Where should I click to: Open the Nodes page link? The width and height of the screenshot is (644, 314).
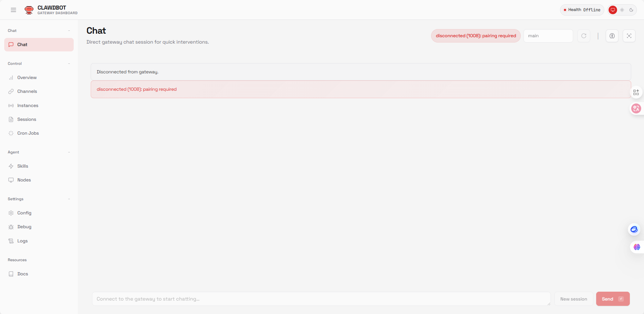39,180
